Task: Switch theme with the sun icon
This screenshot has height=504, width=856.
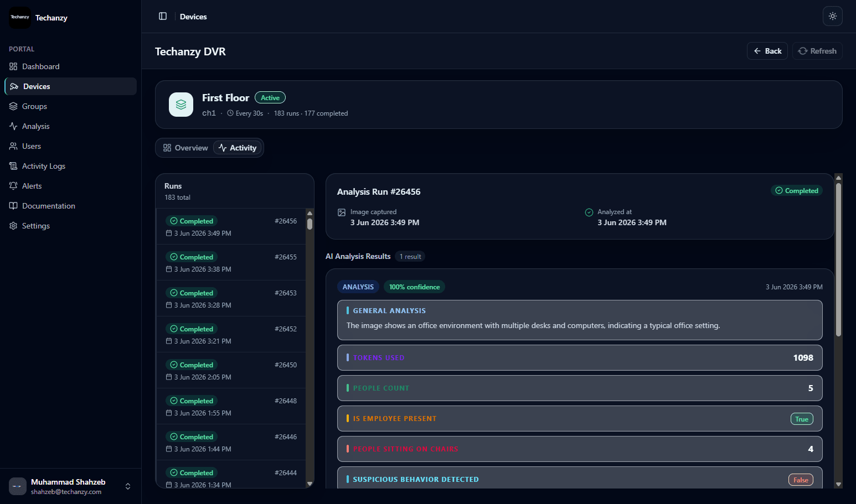Action: pyautogui.click(x=832, y=16)
